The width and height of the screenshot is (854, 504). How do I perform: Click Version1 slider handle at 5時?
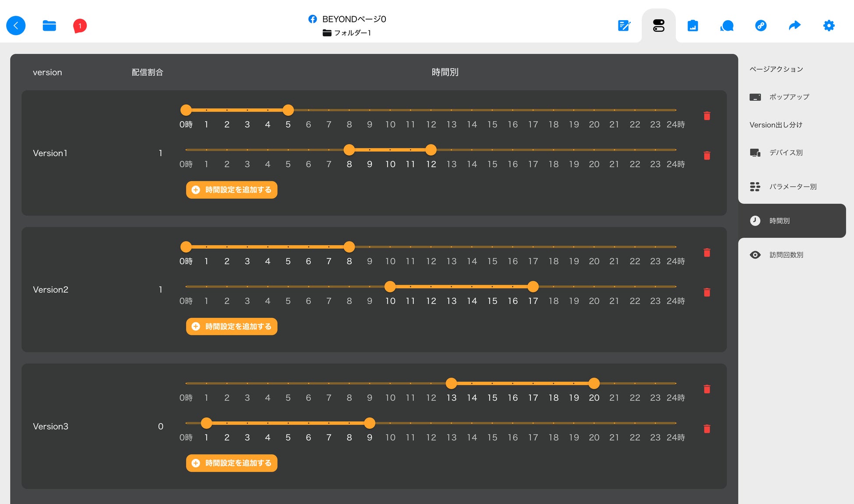pos(288,110)
